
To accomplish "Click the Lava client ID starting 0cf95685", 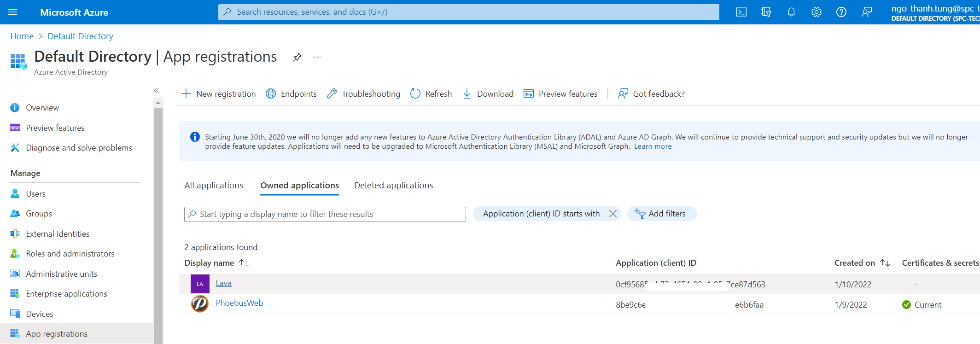I will (x=690, y=285).
